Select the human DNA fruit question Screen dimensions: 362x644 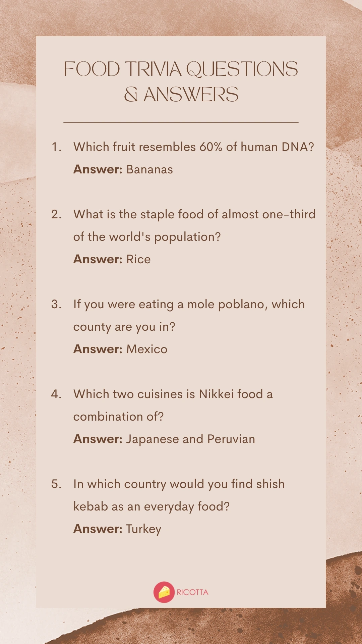click(x=193, y=147)
